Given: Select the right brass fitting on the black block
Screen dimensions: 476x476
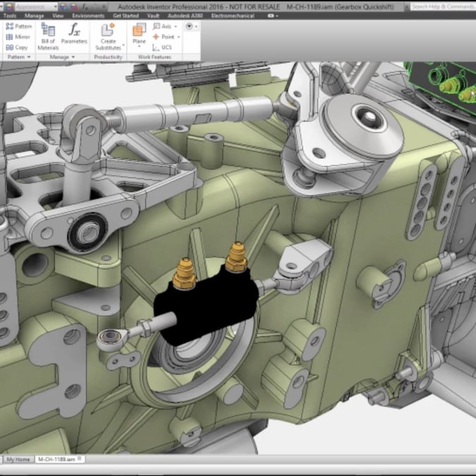Looking at the screenshot, I should 236,257.
